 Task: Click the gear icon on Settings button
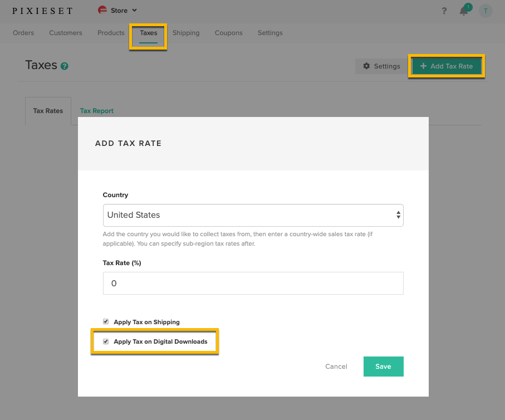coord(366,66)
